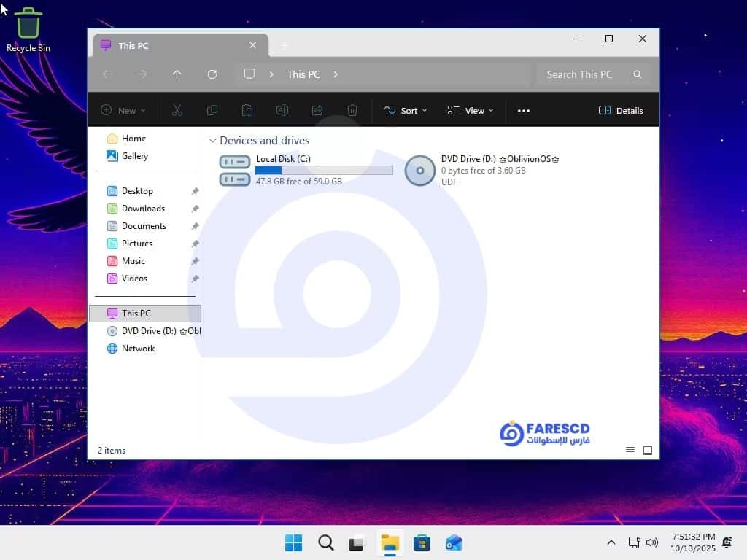Switch to large thumbnails view in status bar
Screen dimensions: 747x560
click(648, 451)
